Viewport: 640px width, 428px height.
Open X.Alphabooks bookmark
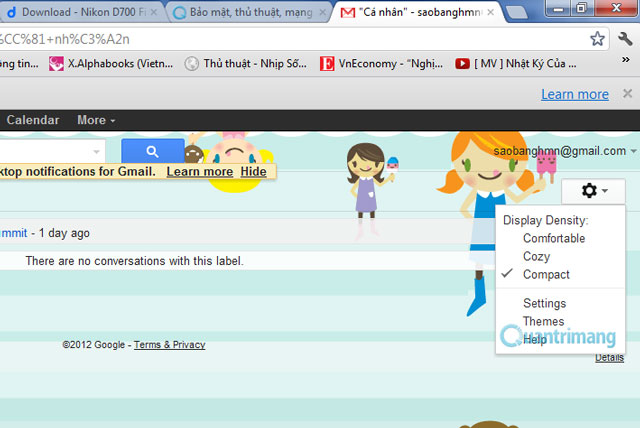(111, 64)
